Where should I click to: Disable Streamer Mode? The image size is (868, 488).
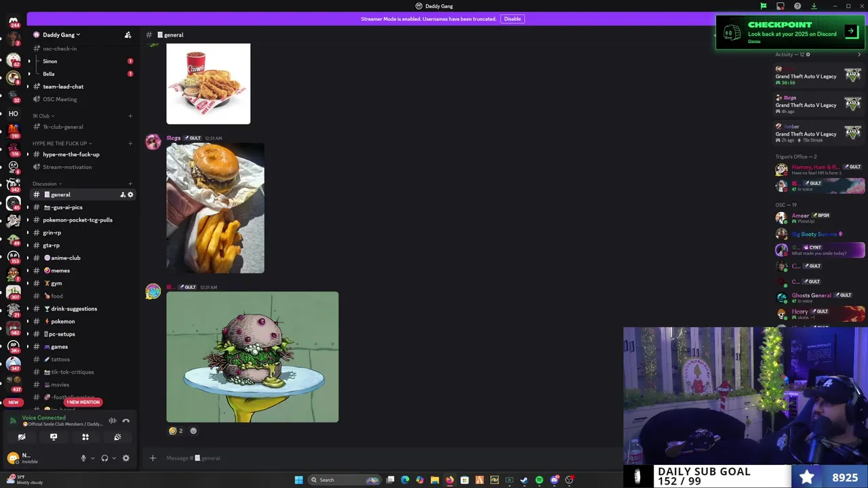pyautogui.click(x=512, y=19)
